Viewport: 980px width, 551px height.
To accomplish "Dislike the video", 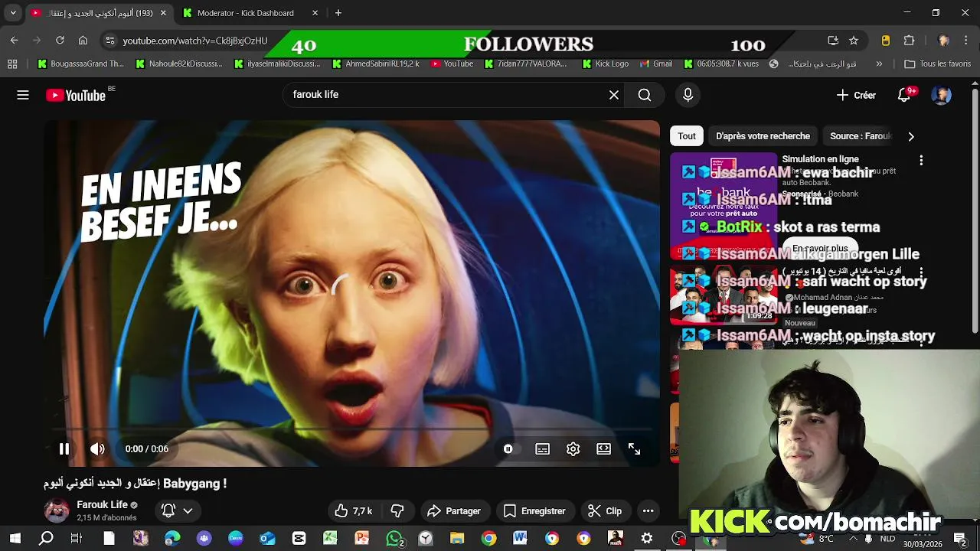I will click(397, 511).
